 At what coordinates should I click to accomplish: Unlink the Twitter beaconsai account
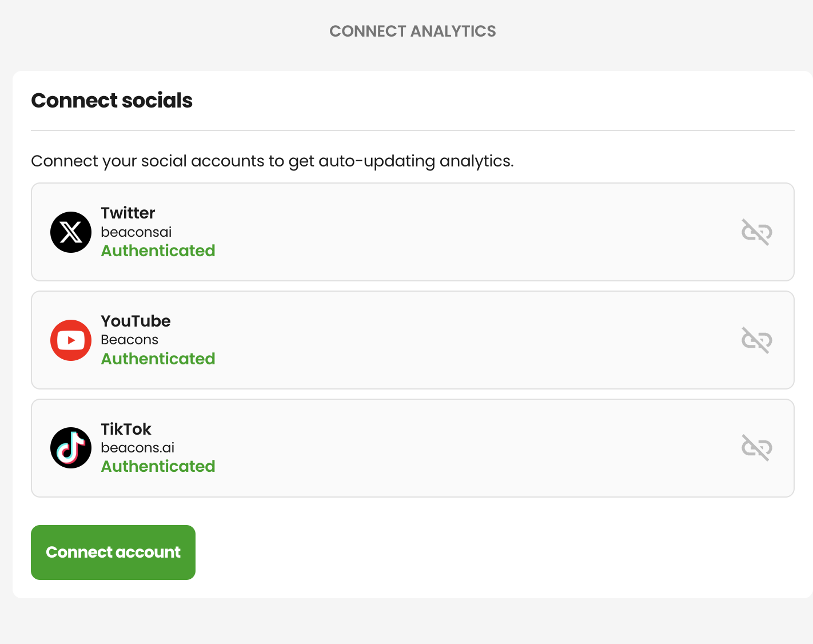pos(757,232)
